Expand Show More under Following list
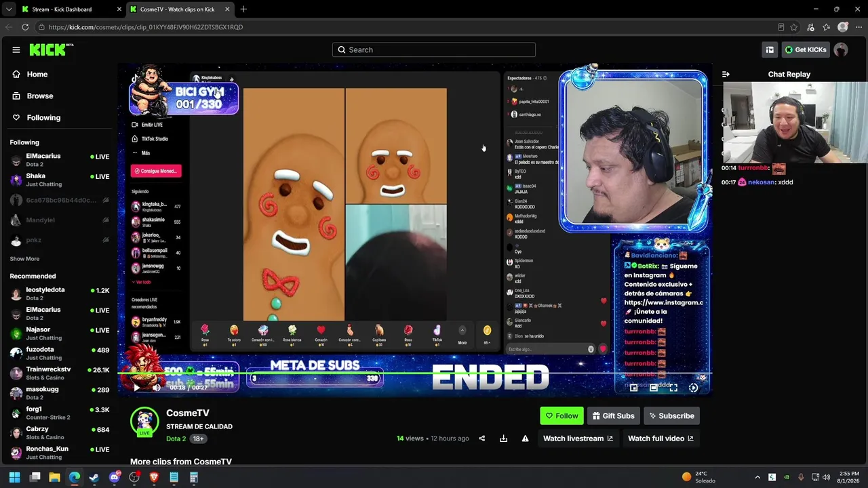The image size is (868, 488). 24,259
